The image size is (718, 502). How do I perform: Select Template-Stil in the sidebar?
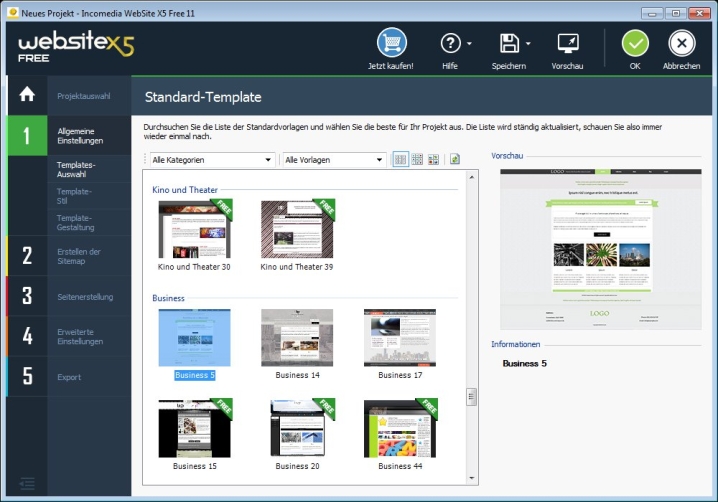click(74, 196)
